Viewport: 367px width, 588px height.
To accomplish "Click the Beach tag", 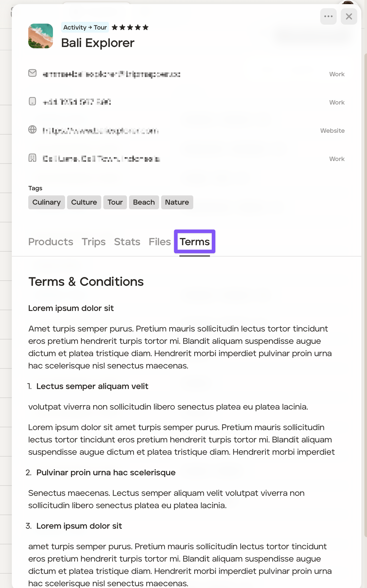I will point(144,202).
